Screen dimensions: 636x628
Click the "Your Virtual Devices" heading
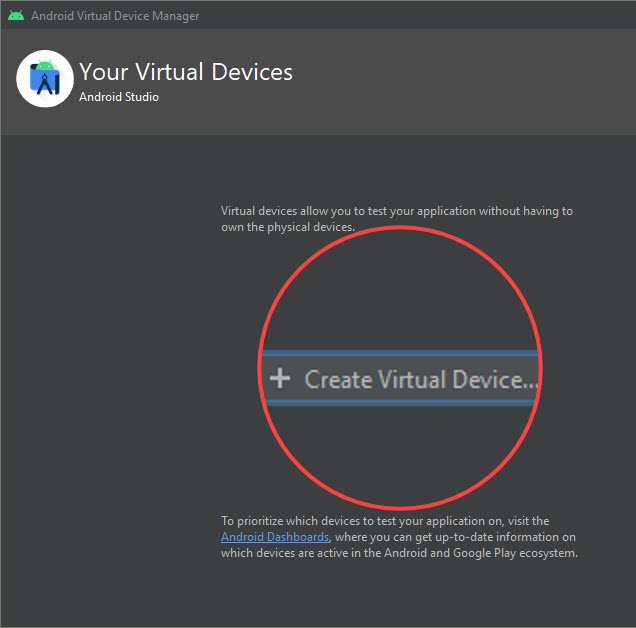(185, 72)
